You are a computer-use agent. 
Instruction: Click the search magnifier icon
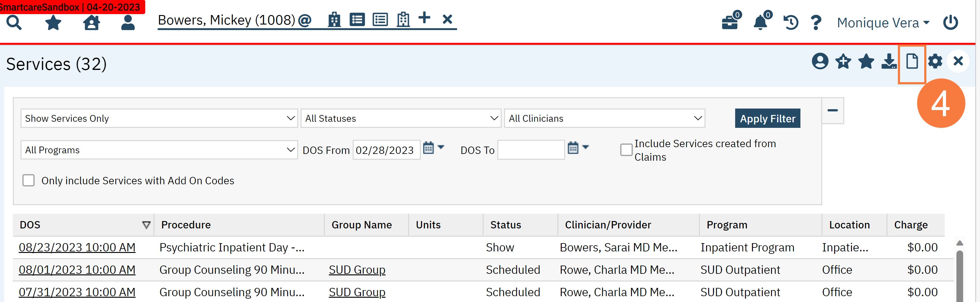pyautogui.click(x=14, y=23)
